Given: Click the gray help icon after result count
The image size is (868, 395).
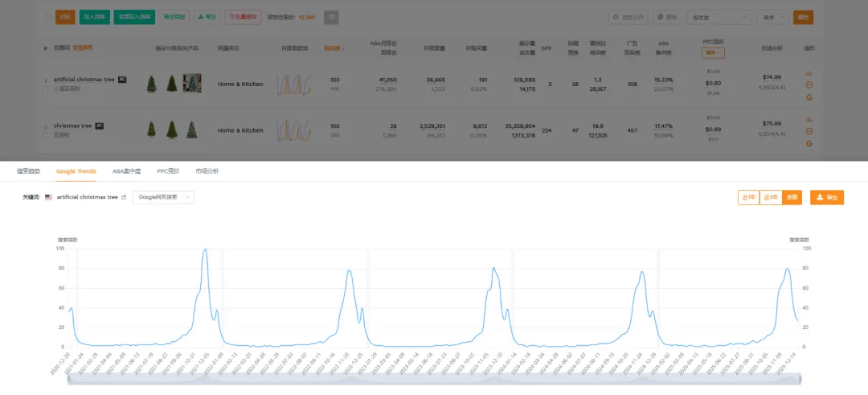Looking at the screenshot, I should coord(331,17).
